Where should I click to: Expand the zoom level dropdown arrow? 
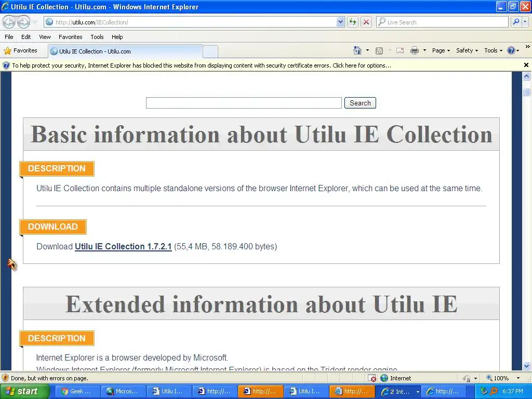(x=518, y=378)
